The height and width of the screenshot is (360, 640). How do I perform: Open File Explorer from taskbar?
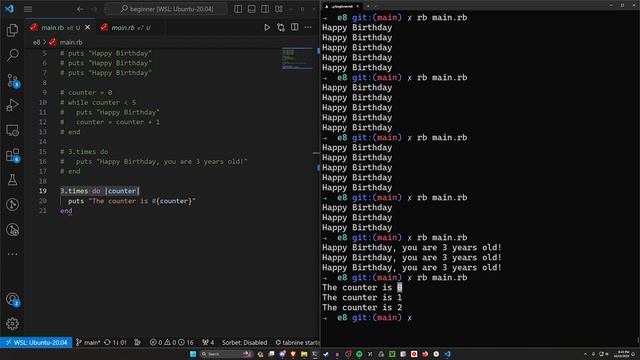pos(304,354)
